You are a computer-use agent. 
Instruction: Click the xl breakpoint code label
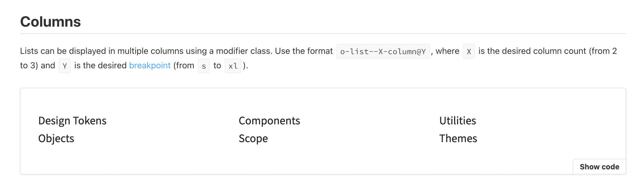pos(233,66)
